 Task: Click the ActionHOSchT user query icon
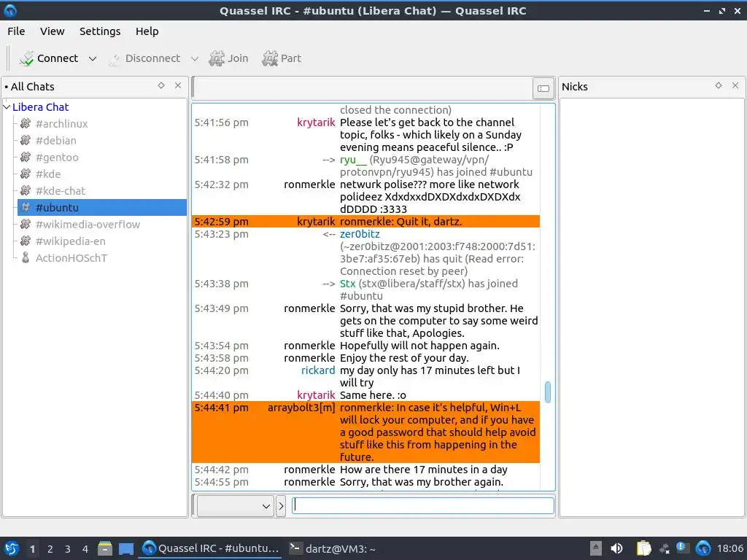26,257
